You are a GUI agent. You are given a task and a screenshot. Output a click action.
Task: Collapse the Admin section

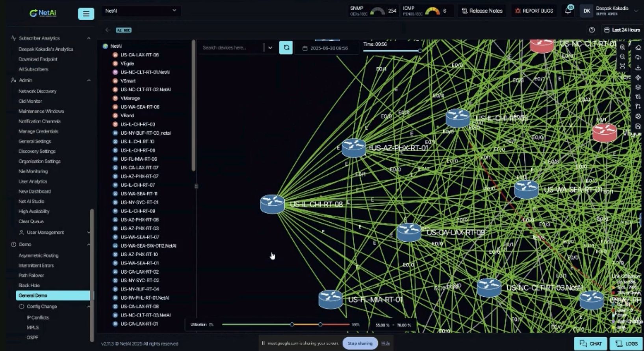[89, 80]
